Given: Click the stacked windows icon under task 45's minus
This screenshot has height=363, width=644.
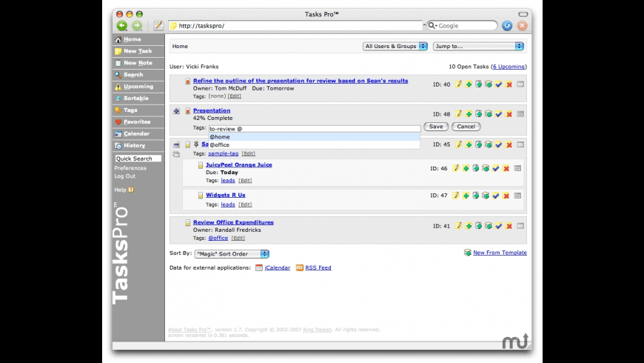Looking at the screenshot, I should click(176, 154).
